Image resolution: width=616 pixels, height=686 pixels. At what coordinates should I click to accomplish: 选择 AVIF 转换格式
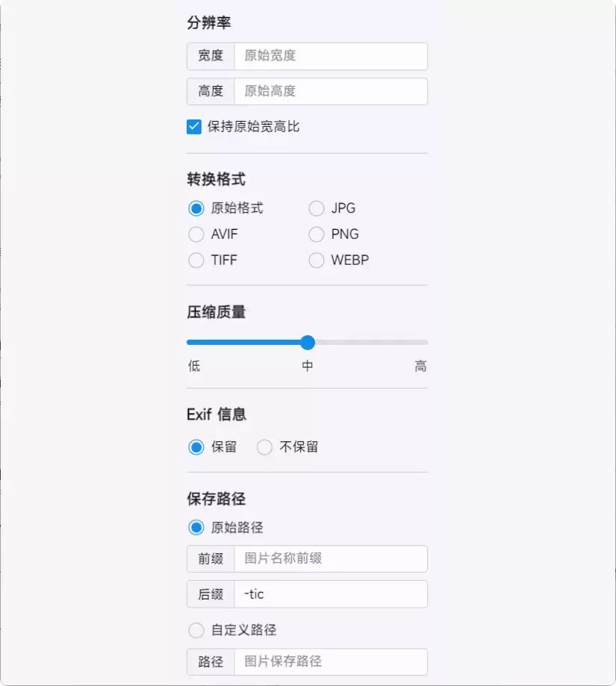coord(196,234)
